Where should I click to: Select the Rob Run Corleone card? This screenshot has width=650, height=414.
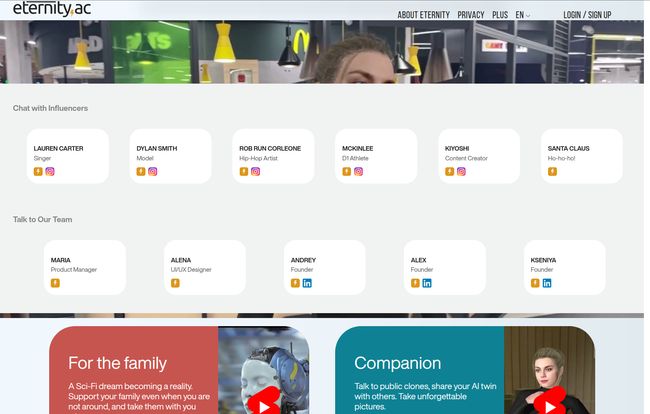click(x=273, y=156)
